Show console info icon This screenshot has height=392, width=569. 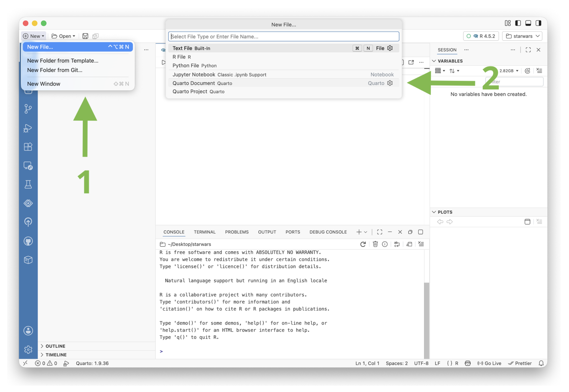[385, 244]
